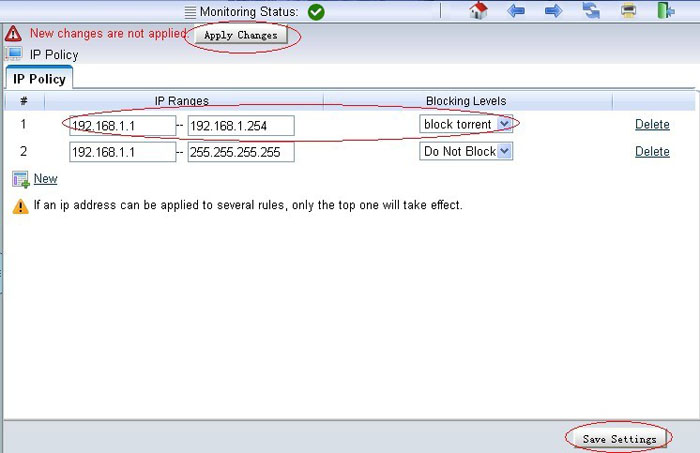
Task: Print the page using the printer icon
Action: point(629,11)
